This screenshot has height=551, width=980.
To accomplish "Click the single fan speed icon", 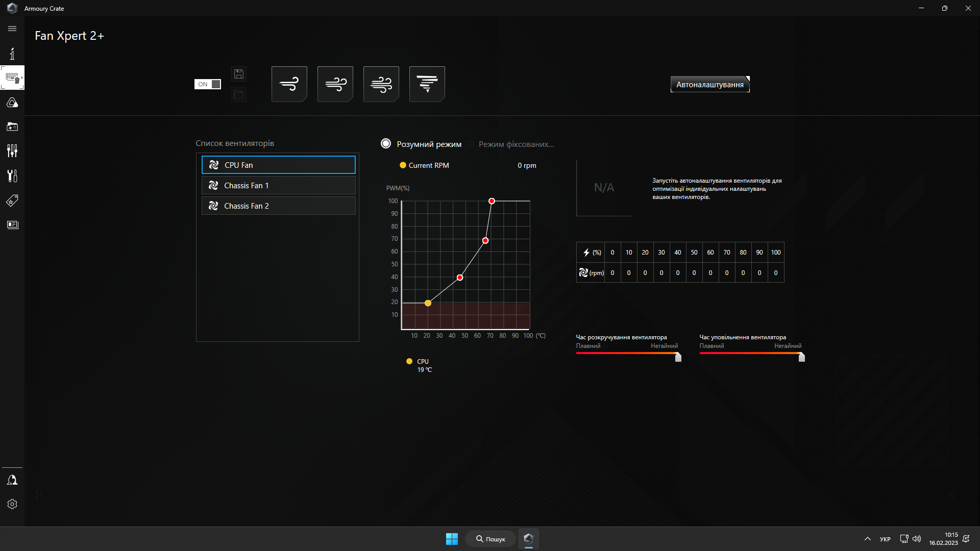I will pos(289,84).
